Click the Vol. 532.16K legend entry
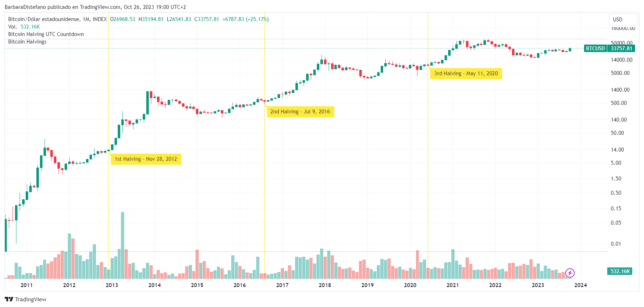The image size is (644, 307). click(x=24, y=27)
